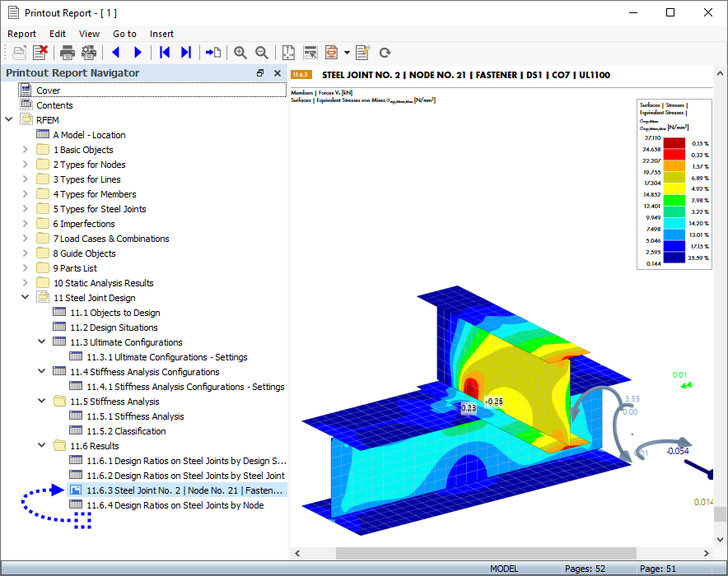Select 11.4.1 Stiffness Analysis Configurations - Settings

(185, 387)
